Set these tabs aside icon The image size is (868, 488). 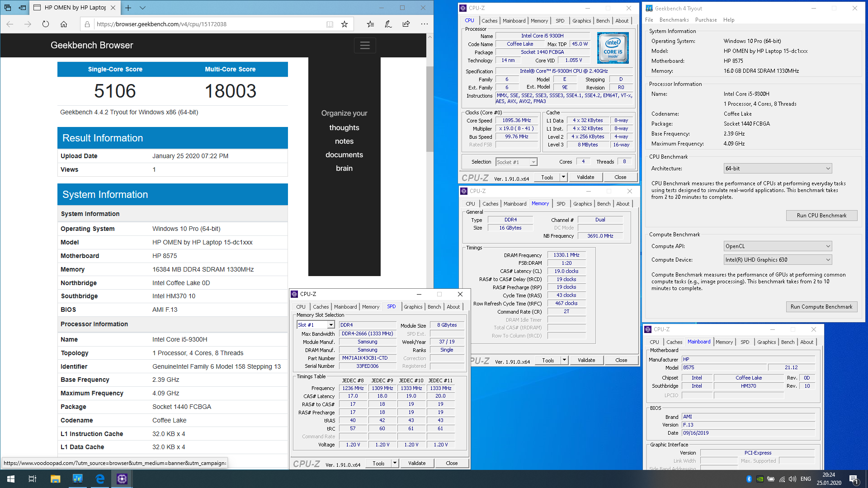tap(22, 8)
